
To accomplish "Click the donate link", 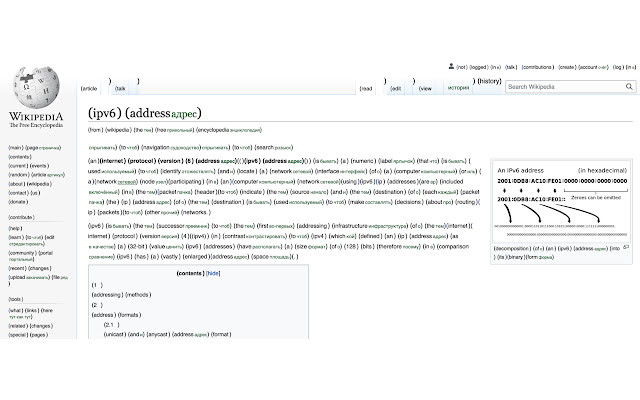I will pyautogui.click(x=18, y=202).
